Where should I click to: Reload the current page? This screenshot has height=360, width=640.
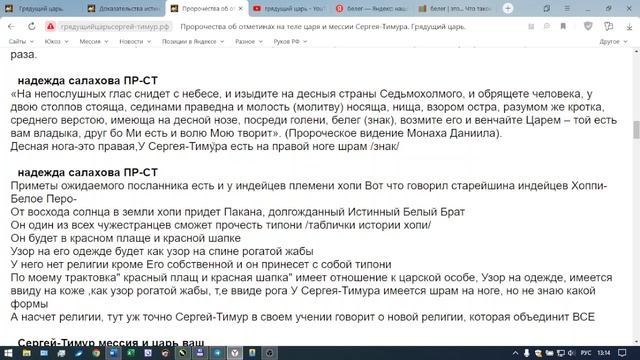click(x=31, y=27)
